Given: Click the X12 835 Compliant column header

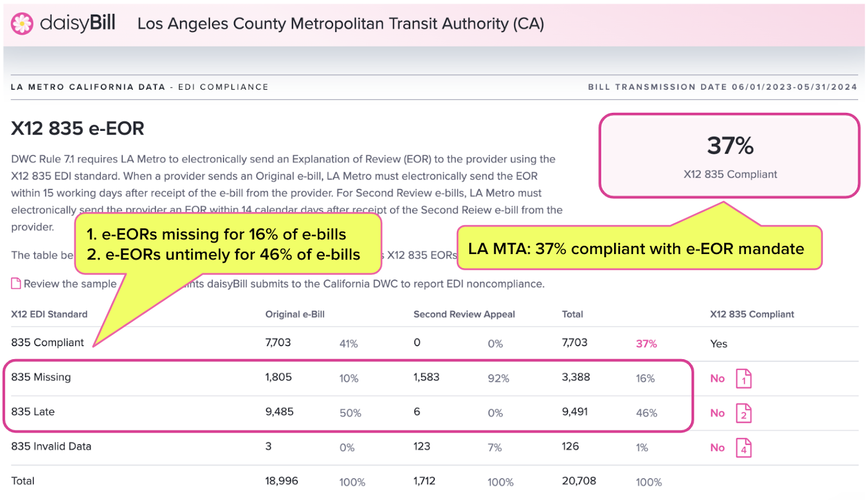Looking at the screenshot, I should pos(752,314).
